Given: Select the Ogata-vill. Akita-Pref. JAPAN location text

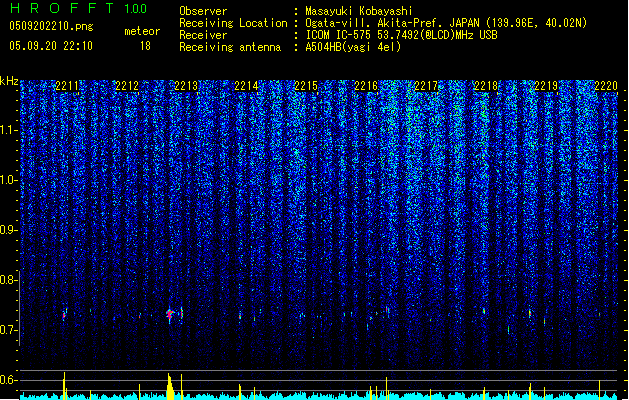Looking at the screenshot, I should 446,23.
